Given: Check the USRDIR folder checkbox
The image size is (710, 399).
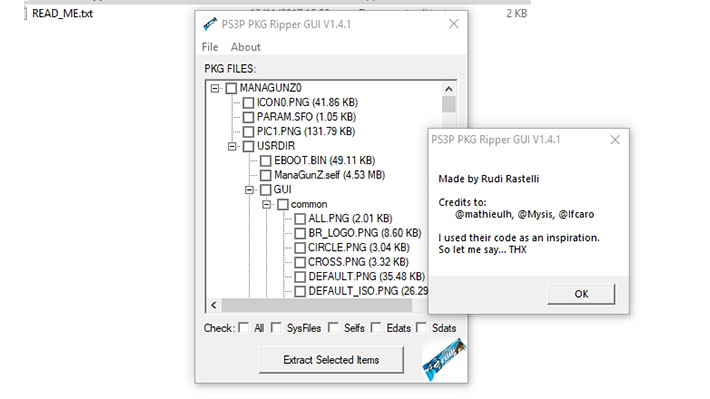Looking at the screenshot, I should click(x=248, y=146).
